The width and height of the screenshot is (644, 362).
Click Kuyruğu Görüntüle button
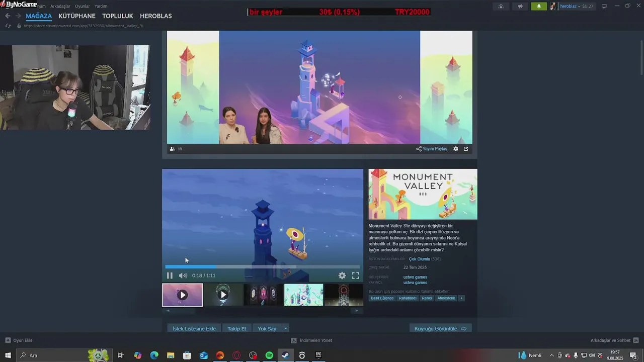click(x=440, y=329)
